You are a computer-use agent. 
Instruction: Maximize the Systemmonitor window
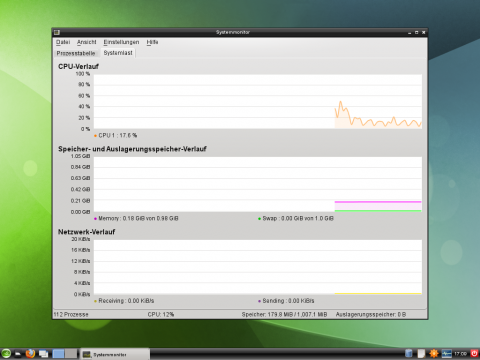(x=417, y=32)
